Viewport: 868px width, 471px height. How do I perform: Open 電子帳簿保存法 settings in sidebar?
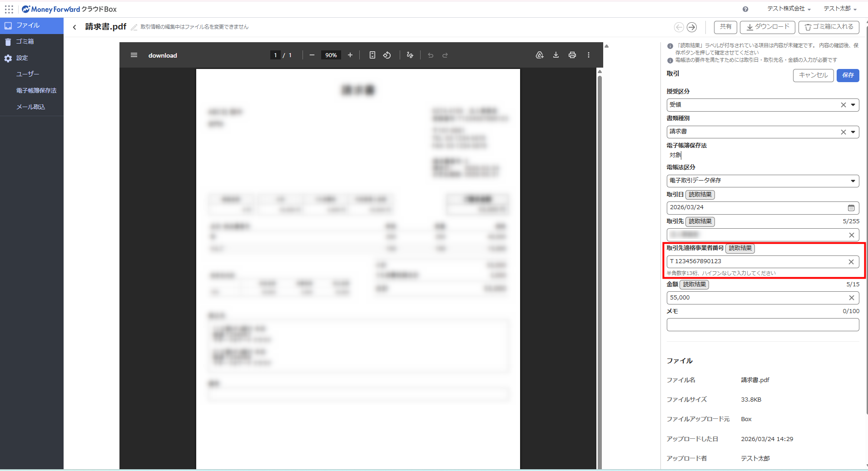[x=36, y=90]
